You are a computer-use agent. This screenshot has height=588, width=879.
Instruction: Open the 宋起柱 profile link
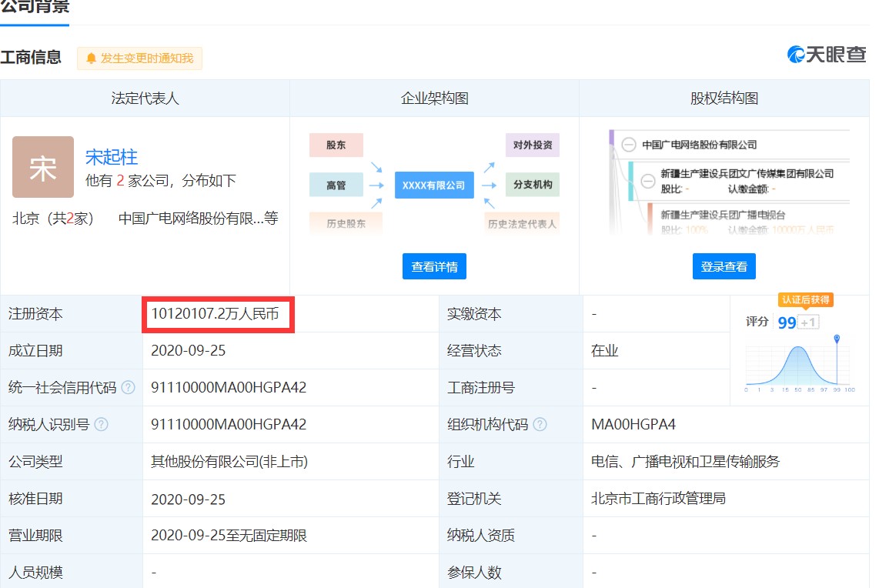tap(110, 157)
